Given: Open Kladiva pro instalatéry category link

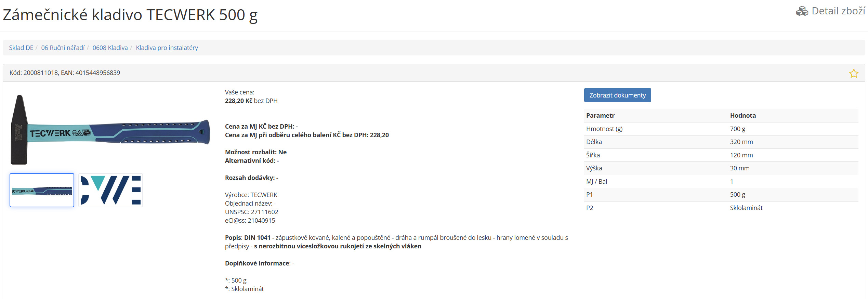Looking at the screenshot, I should coord(167,48).
